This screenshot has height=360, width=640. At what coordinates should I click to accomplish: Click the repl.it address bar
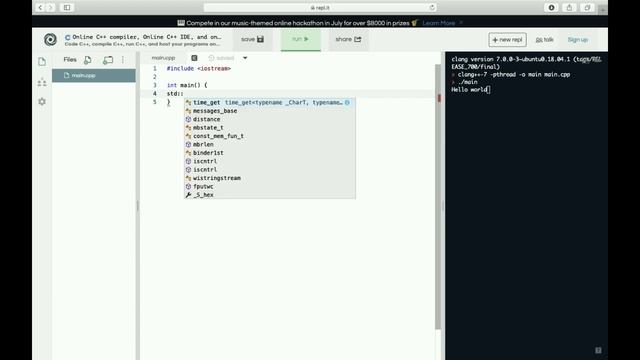pos(320,7)
